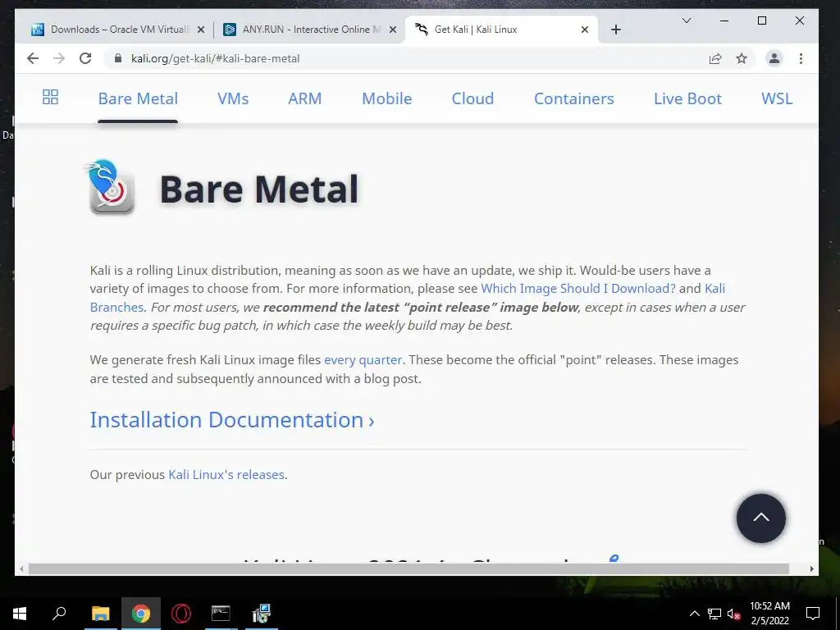Open network status tray icon
The image size is (840, 630).
[714, 614]
